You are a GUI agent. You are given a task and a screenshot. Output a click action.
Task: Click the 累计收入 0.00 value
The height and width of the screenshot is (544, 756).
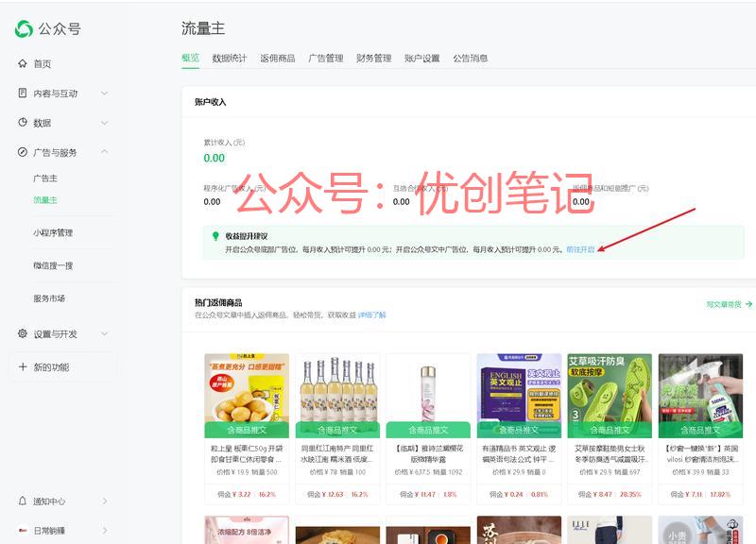coord(215,158)
